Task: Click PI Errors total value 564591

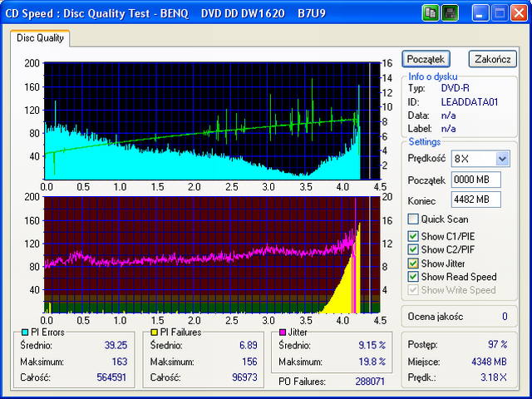Action: click(x=111, y=377)
